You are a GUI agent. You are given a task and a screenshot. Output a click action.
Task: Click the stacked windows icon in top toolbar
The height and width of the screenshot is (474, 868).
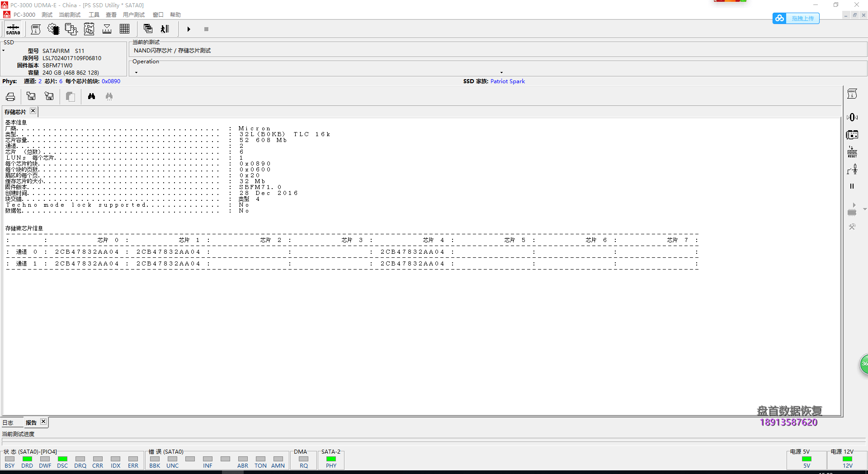tap(148, 29)
